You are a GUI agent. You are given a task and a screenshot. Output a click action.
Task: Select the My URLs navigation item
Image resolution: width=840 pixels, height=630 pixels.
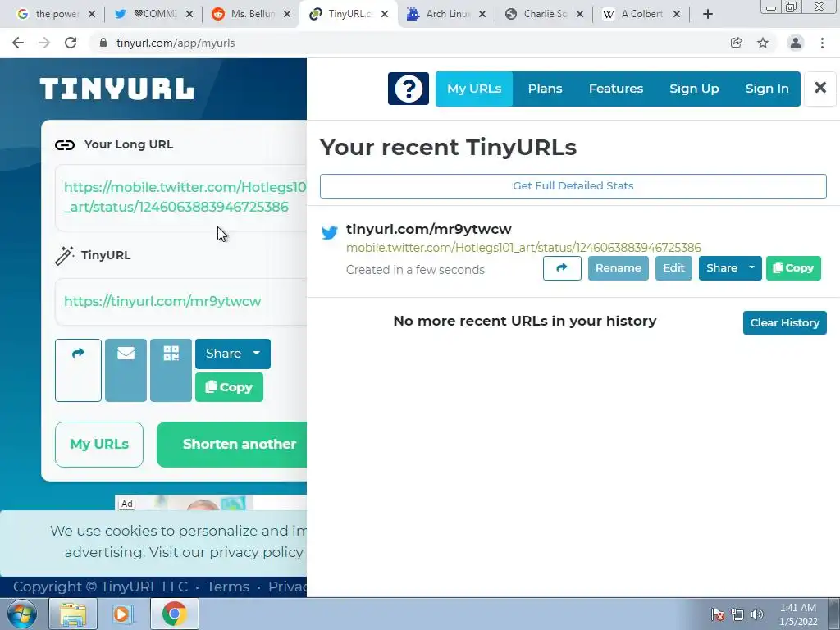coord(474,89)
